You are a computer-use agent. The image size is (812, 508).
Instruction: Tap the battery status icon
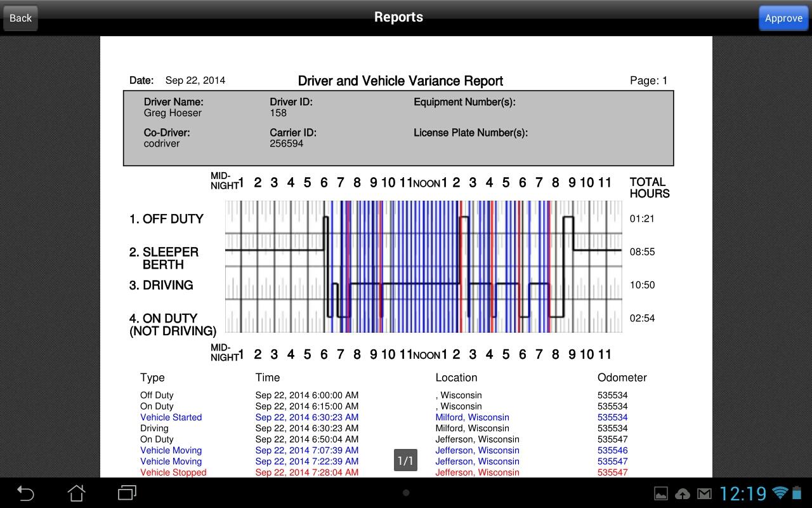click(797, 493)
